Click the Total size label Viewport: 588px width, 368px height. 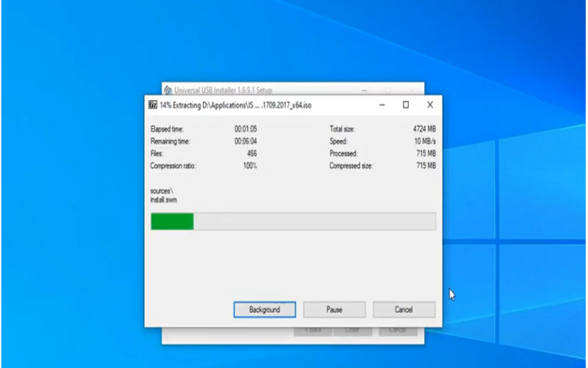click(x=342, y=129)
